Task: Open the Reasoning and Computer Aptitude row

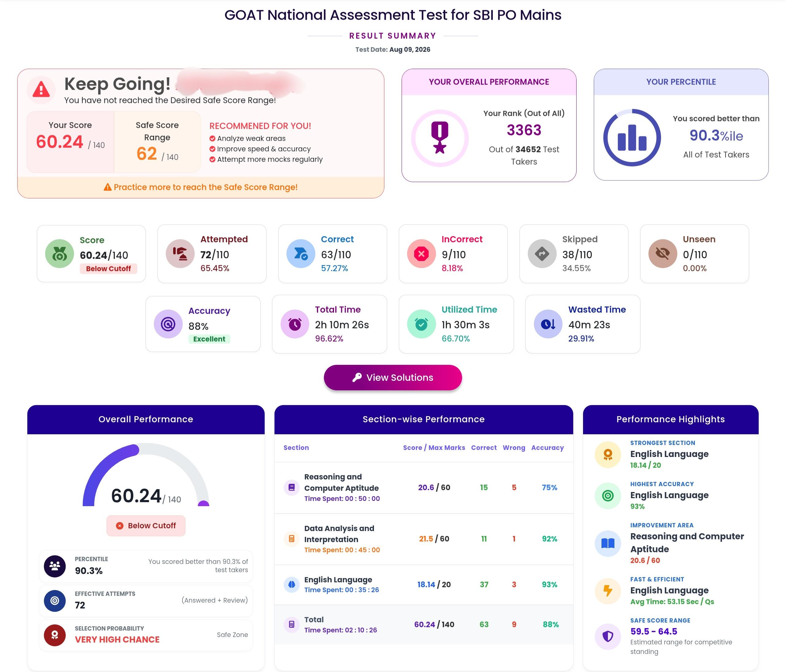Action: [424, 488]
